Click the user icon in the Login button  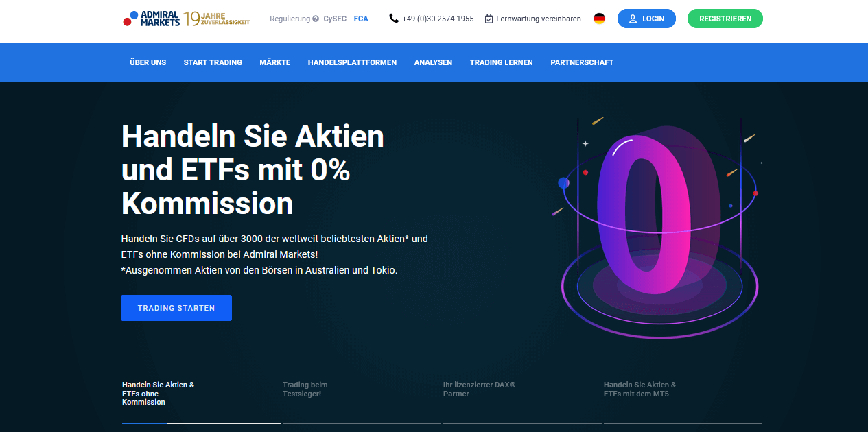click(633, 19)
